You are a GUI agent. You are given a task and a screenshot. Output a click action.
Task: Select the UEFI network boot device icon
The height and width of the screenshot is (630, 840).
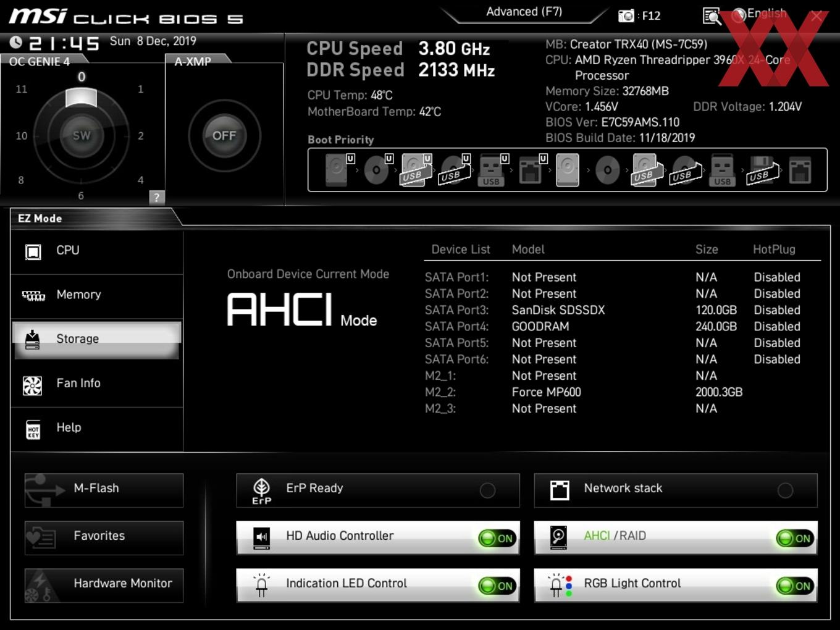click(532, 170)
